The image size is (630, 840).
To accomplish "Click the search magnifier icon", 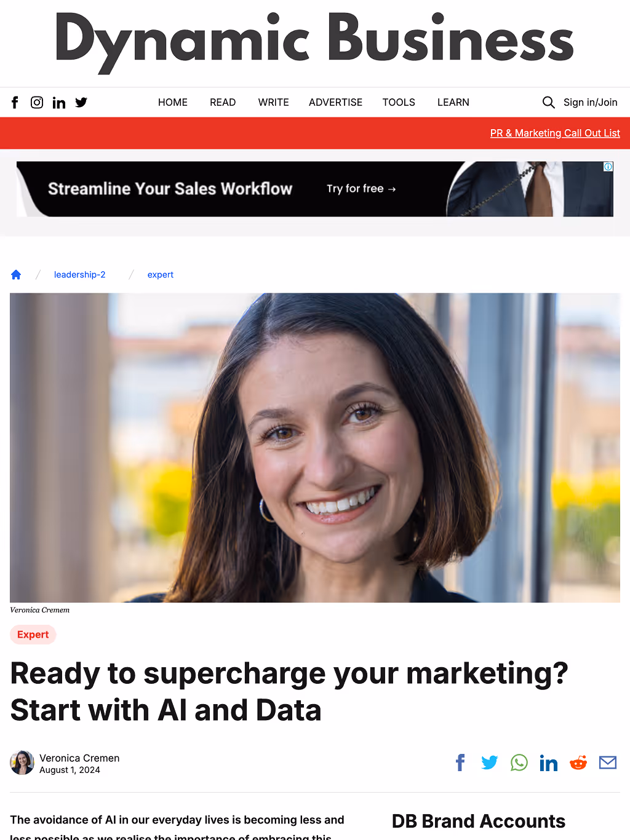I will tap(548, 102).
